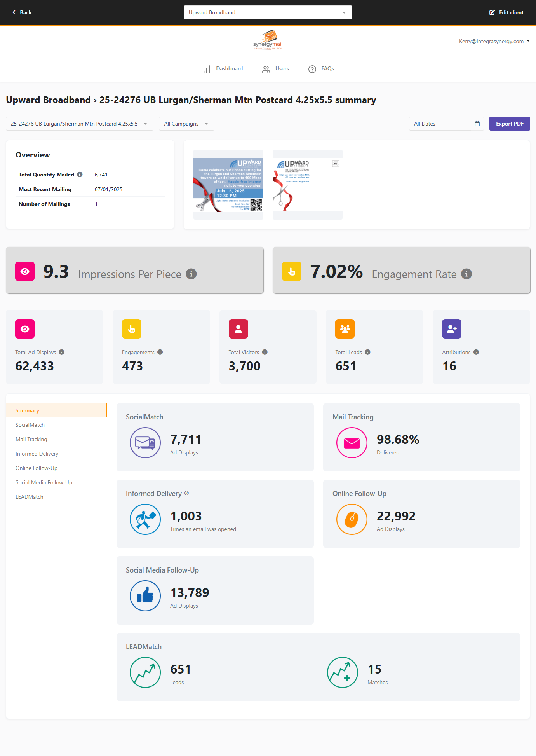The image size is (536, 756).
Task: Select the Online Follow-Up sidebar tab
Action: tap(56, 468)
